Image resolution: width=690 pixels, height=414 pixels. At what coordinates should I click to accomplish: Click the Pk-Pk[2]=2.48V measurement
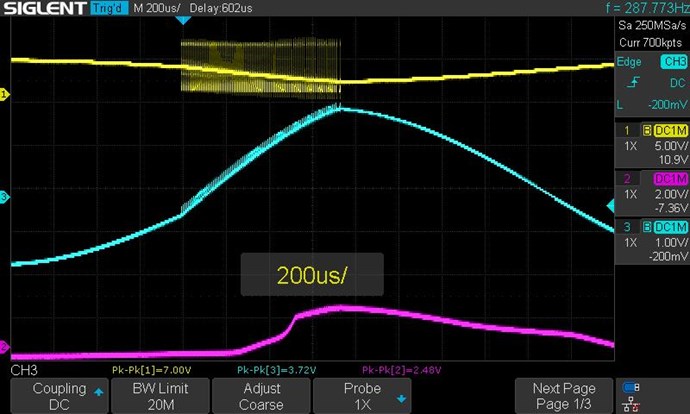pos(401,370)
